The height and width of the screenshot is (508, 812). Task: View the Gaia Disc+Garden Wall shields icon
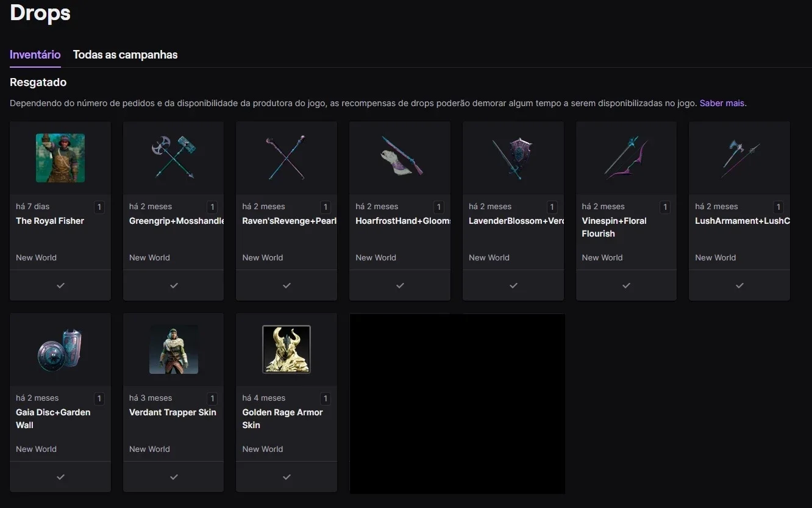[60, 349]
